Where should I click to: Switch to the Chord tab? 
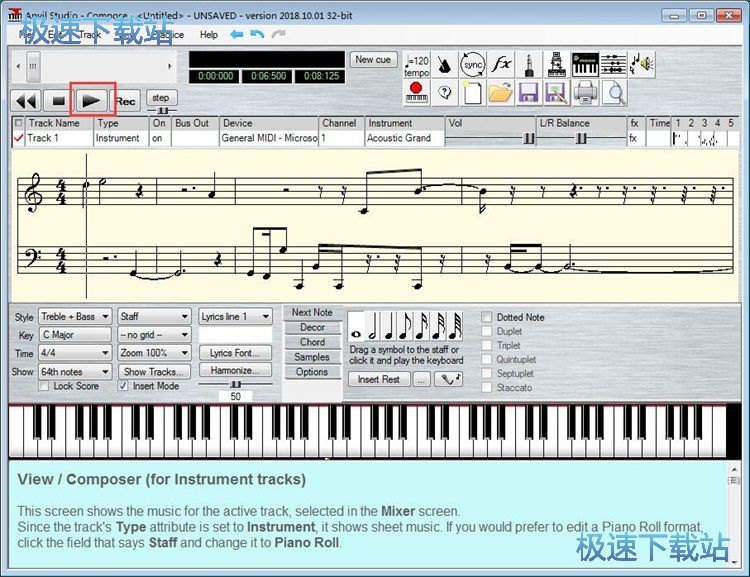tap(312, 342)
